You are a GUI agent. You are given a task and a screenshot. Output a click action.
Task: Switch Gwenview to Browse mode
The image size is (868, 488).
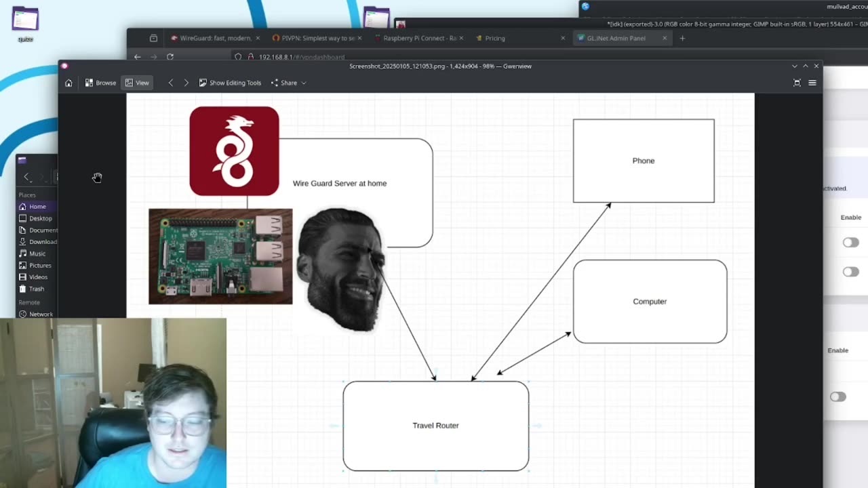(100, 83)
